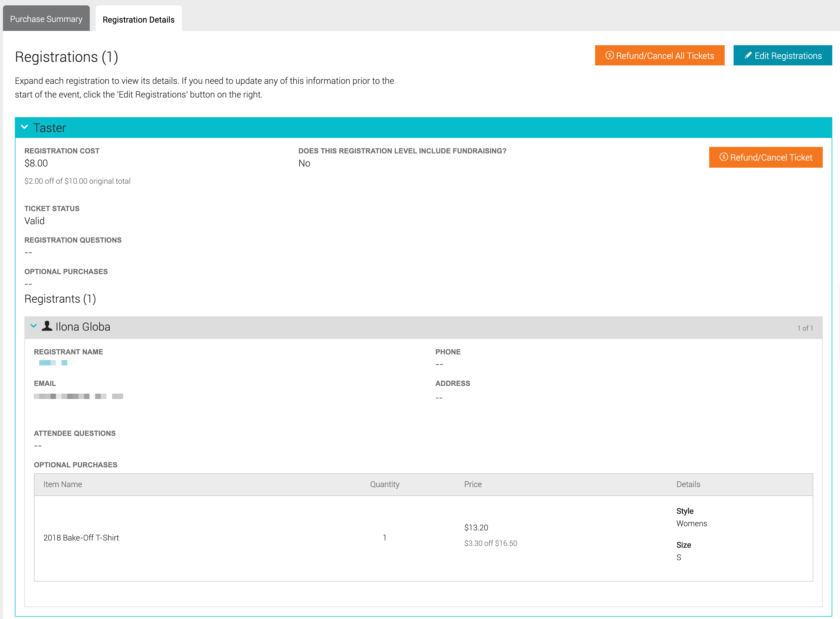The height and width of the screenshot is (619, 840).
Task: Click the Item Name column header
Action: pos(62,484)
